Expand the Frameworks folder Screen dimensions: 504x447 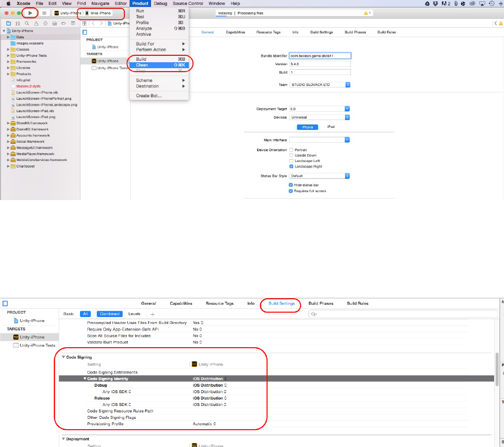(x=8, y=62)
